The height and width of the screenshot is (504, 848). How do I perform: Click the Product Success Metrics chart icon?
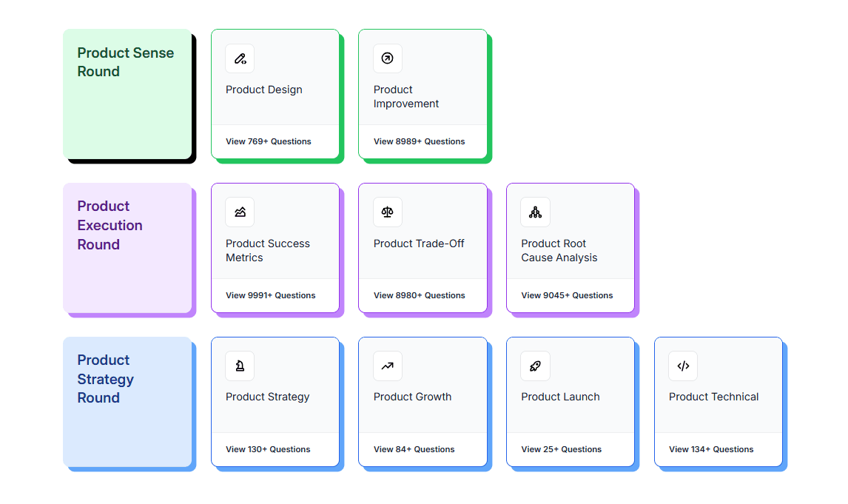tap(240, 212)
